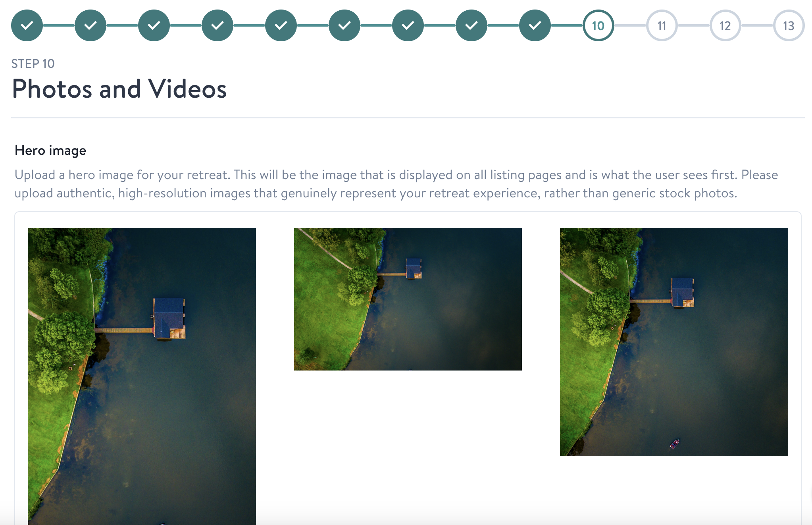
Task: Click the Photos and Videos heading
Action: 119,89
